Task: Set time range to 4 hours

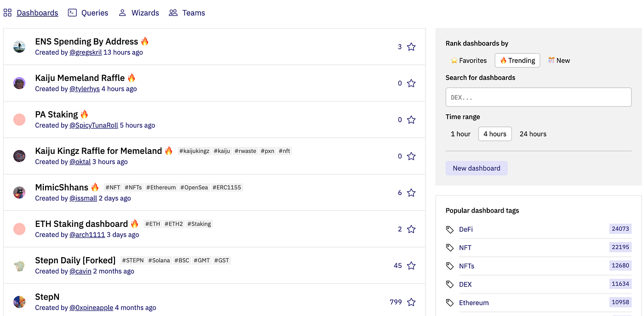Action: 495,134
